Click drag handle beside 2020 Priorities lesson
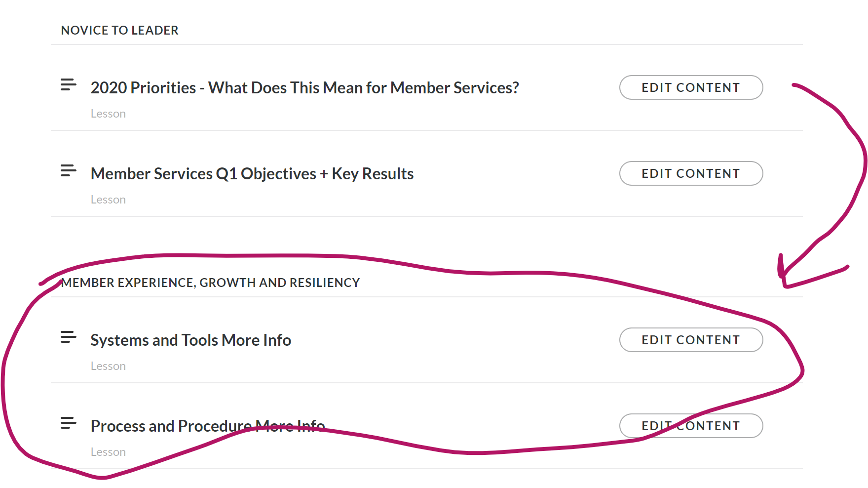The image size is (868, 488). click(68, 85)
